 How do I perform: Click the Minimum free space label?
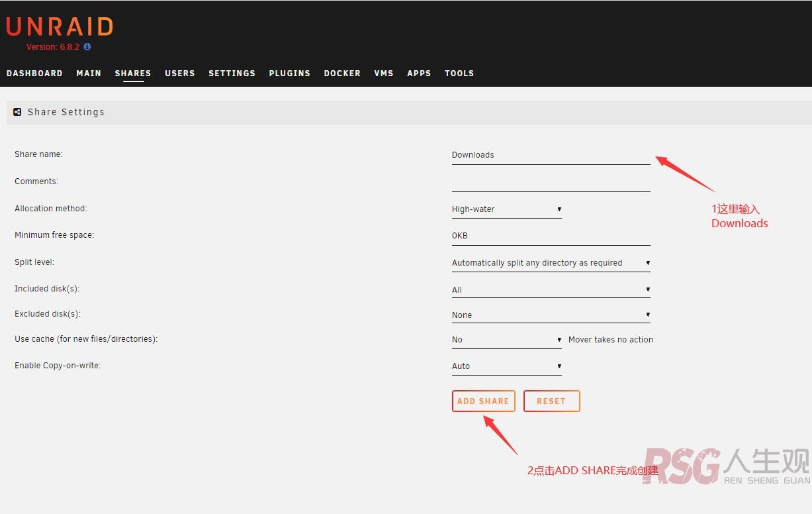[54, 235]
